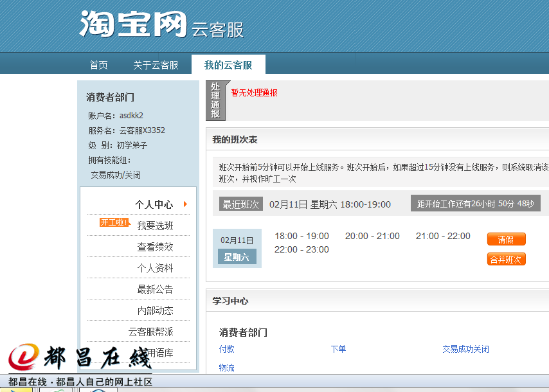Click the account name asdkk2
The width and height of the screenshot is (549, 392).
coord(131,116)
